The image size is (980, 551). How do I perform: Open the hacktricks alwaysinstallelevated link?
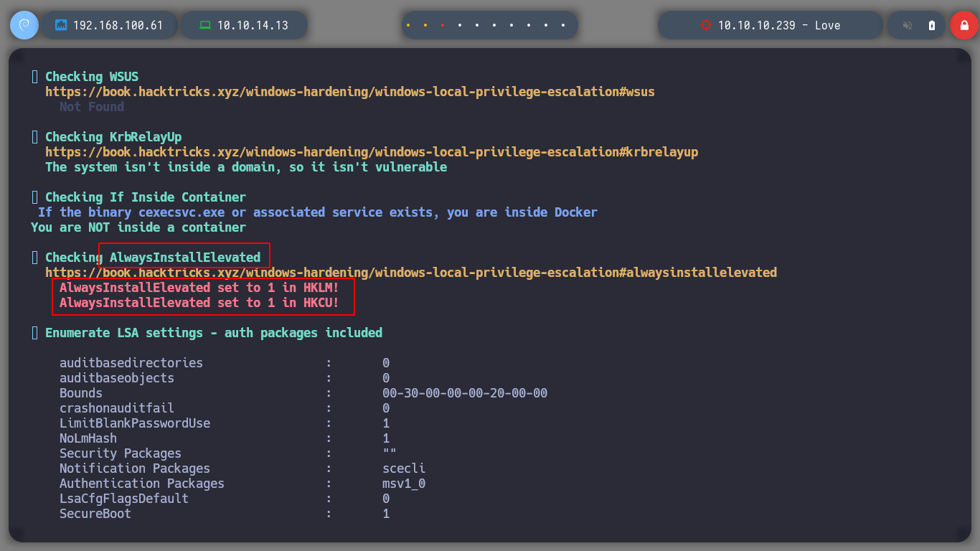[x=411, y=273]
